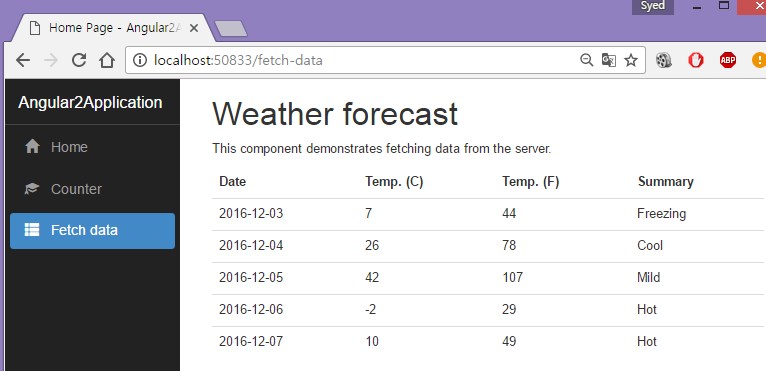
Task: Bookmark this page with the star icon
Action: 631,60
